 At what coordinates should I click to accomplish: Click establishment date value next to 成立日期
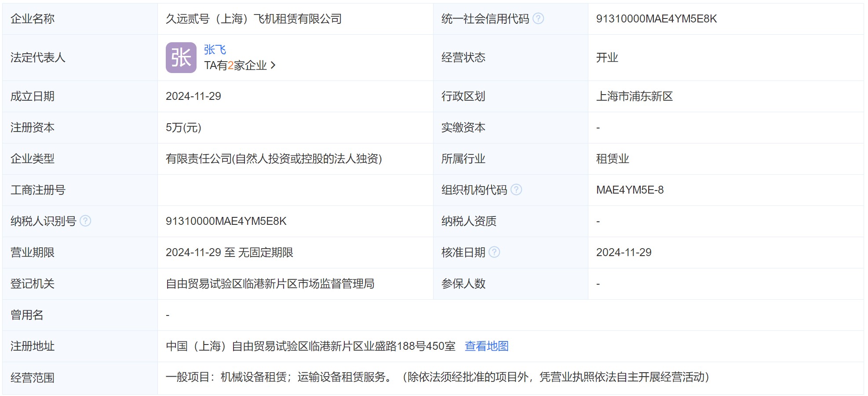(193, 96)
